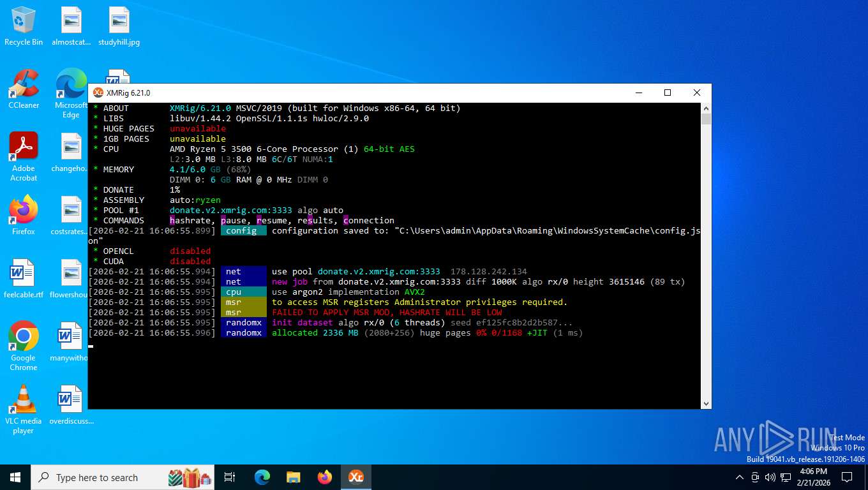Click the pool address donate.v2.xmrig.com:3333 in POOL #1 line
This screenshot has height=490, width=868.
coord(231,210)
